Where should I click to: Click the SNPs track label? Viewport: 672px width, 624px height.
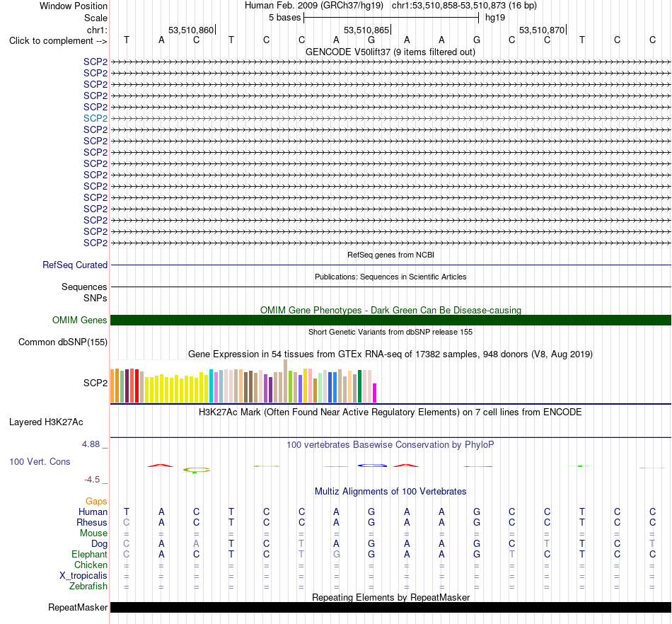[95, 298]
